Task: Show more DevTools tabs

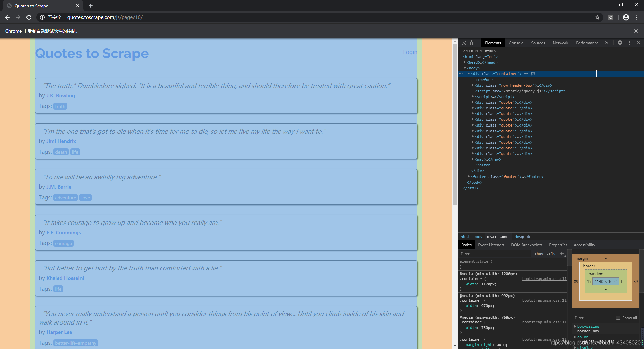Action: coord(607,43)
